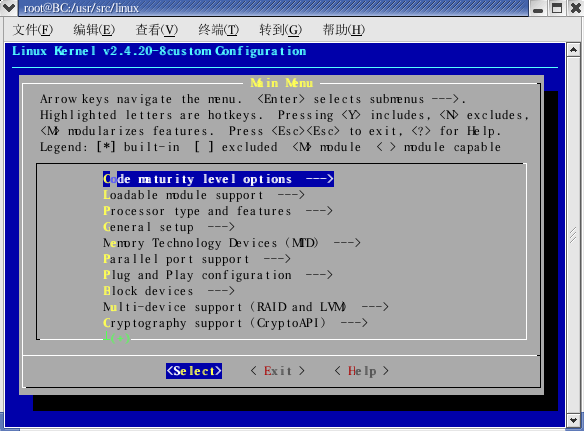Select the Help button

pos(362,371)
